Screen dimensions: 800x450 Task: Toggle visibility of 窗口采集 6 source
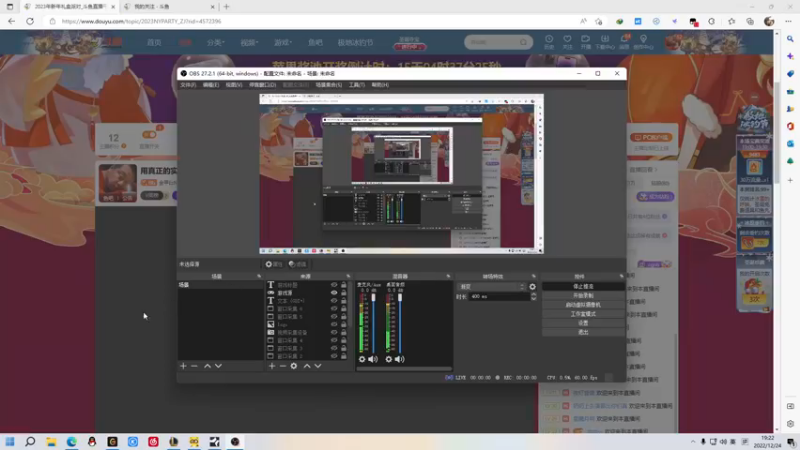(334, 309)
